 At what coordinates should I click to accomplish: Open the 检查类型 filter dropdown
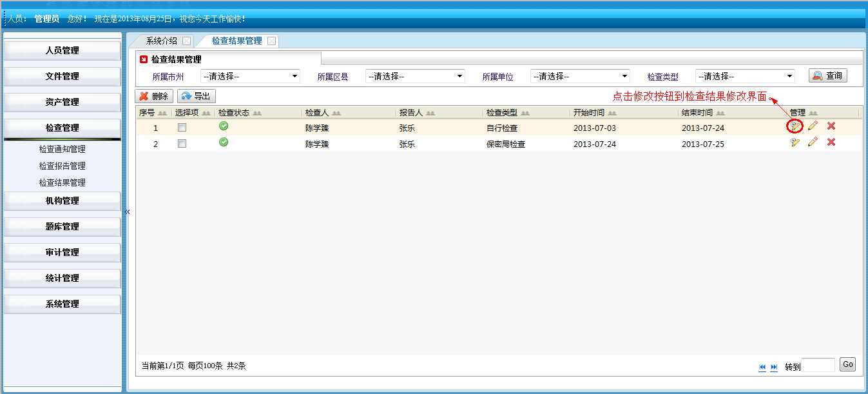745,76
